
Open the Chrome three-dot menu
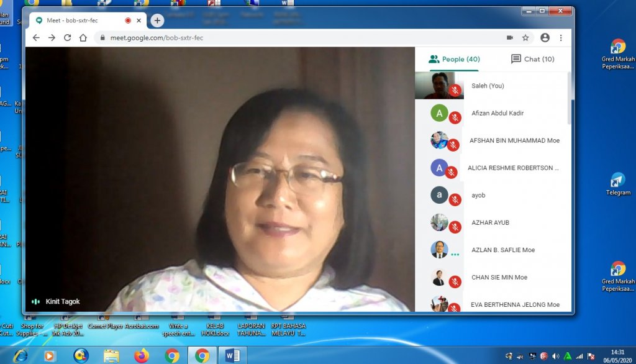561,38
